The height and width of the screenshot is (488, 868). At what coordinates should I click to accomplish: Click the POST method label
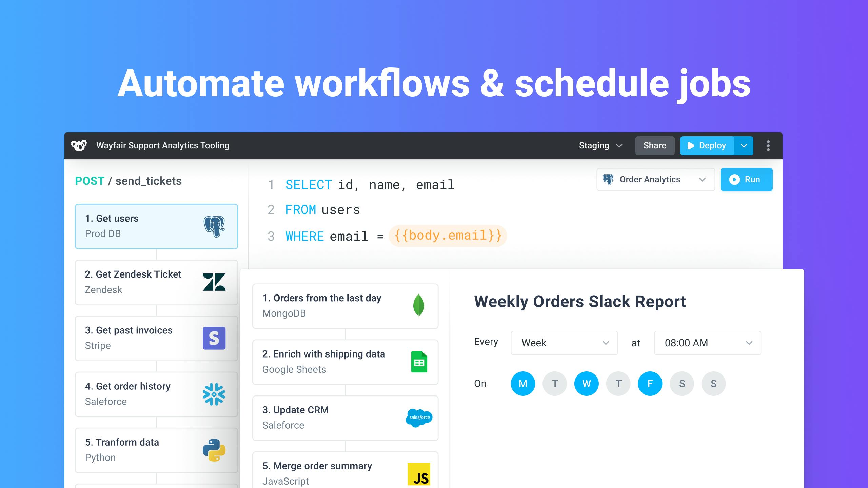90,181
